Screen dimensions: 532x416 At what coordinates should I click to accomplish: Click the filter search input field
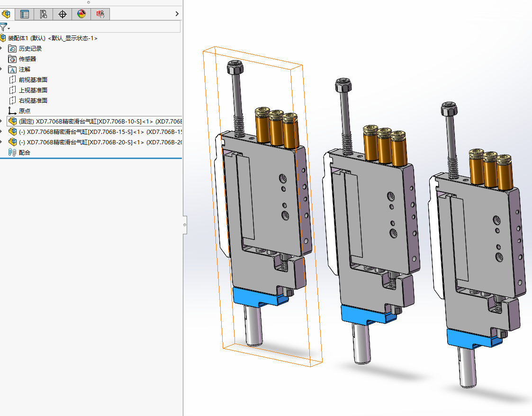96,27
